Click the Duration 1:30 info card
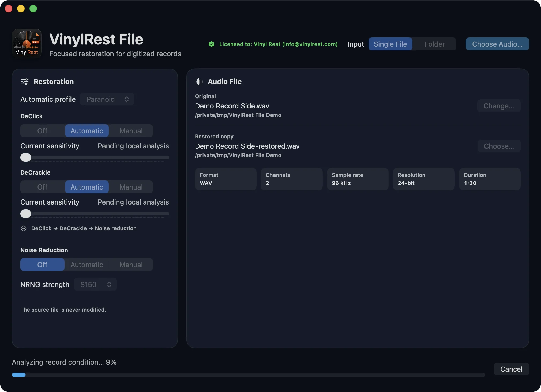The height and width of the screenshot is (392, 541). click(490, 179)
